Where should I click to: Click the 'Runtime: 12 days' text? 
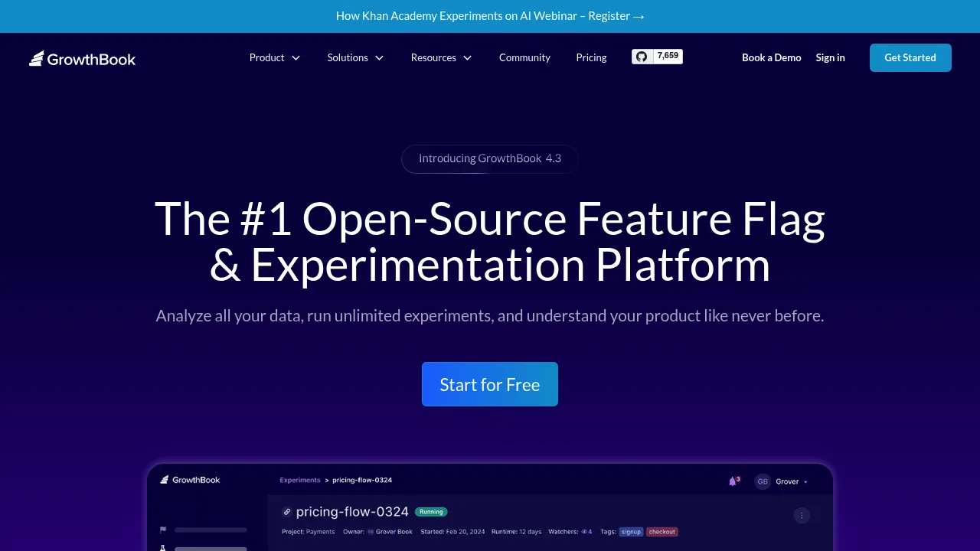(516, 532)
